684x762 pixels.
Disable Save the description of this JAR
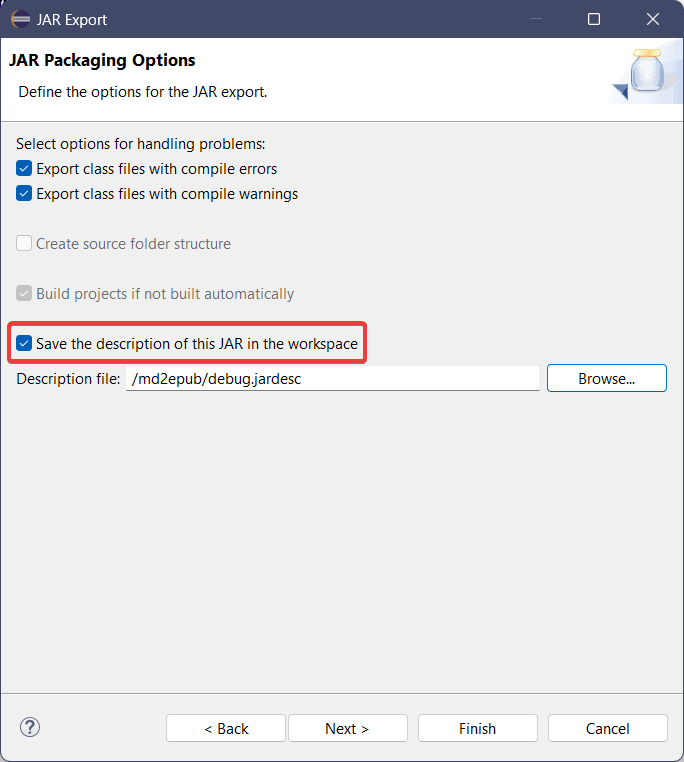[24, 344]
